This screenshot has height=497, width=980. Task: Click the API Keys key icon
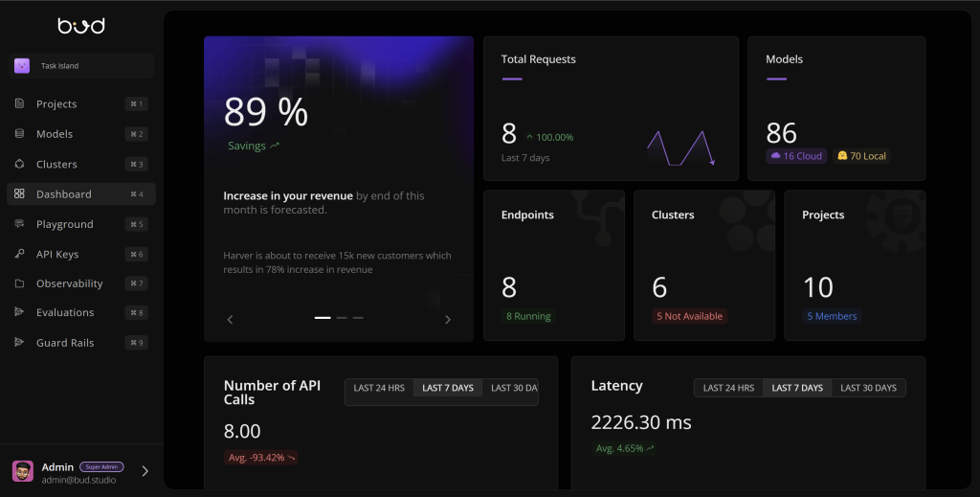19,255
